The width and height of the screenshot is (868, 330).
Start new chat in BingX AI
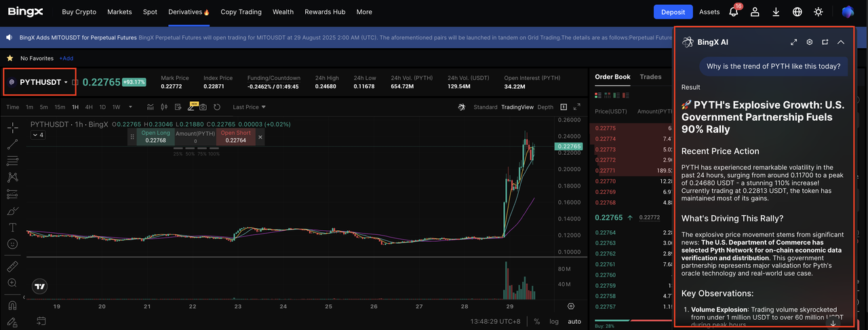click(x=825, y=42)
